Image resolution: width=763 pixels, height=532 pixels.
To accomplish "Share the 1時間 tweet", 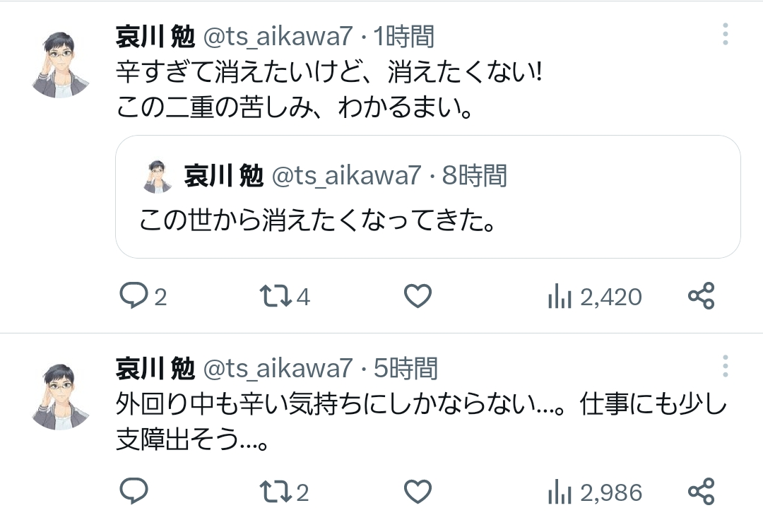I will pos(702,296).
